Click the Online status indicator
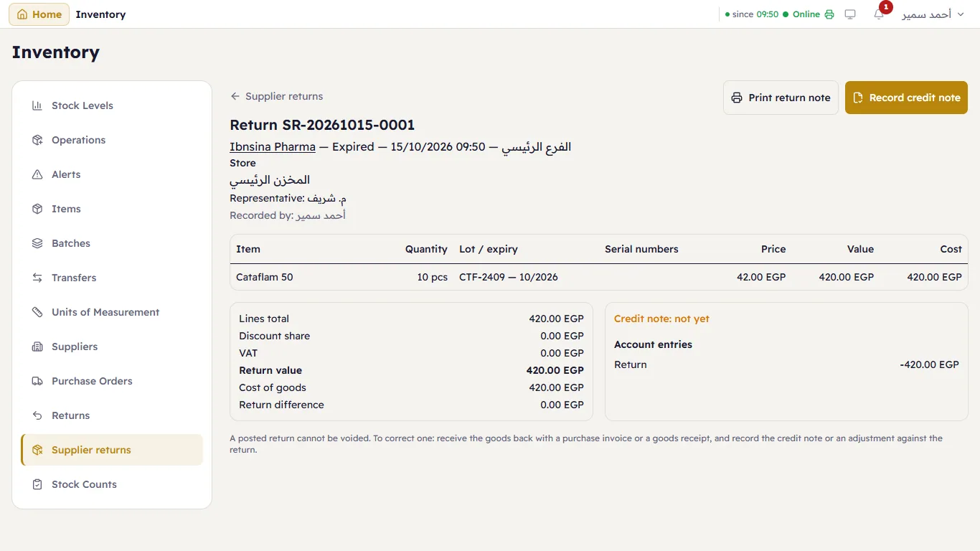The width and height of the screenshot is (980, 551). (x=801, y=14)
